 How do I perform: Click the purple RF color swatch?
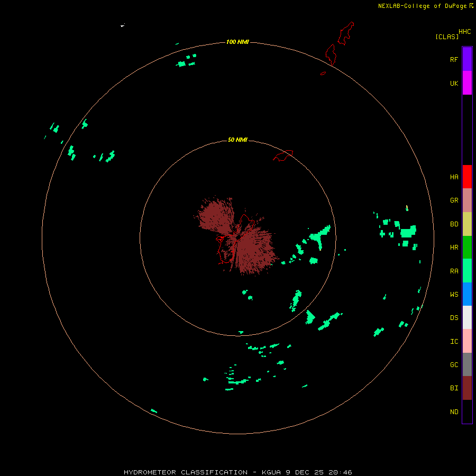tap(467, 59)
